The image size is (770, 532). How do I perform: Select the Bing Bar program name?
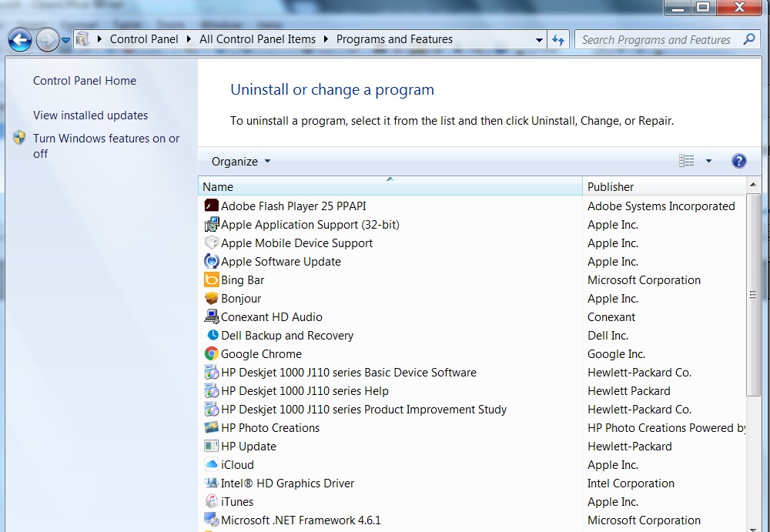pyautogui.click(x=243, y=280)
